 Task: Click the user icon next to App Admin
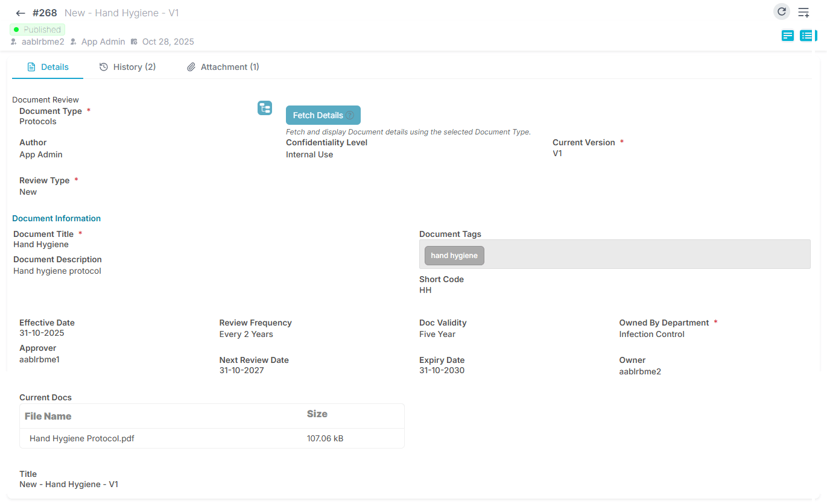[x=74, y=42]
